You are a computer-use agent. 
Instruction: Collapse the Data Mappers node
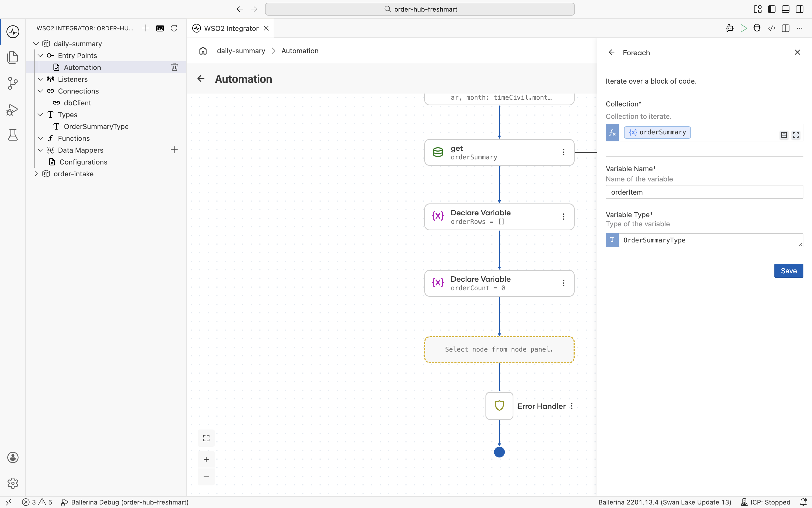coord(40,150)
